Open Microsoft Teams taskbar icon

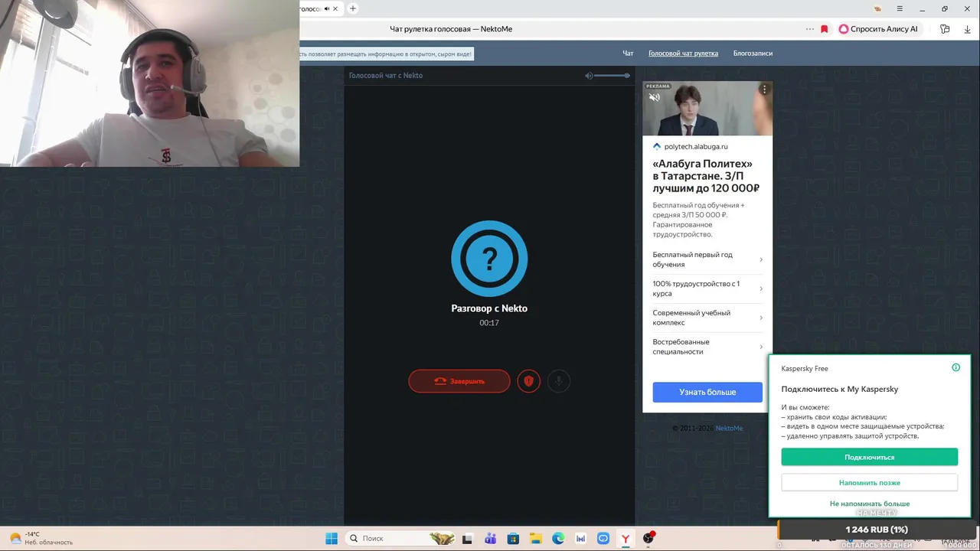tap(490, 539)
